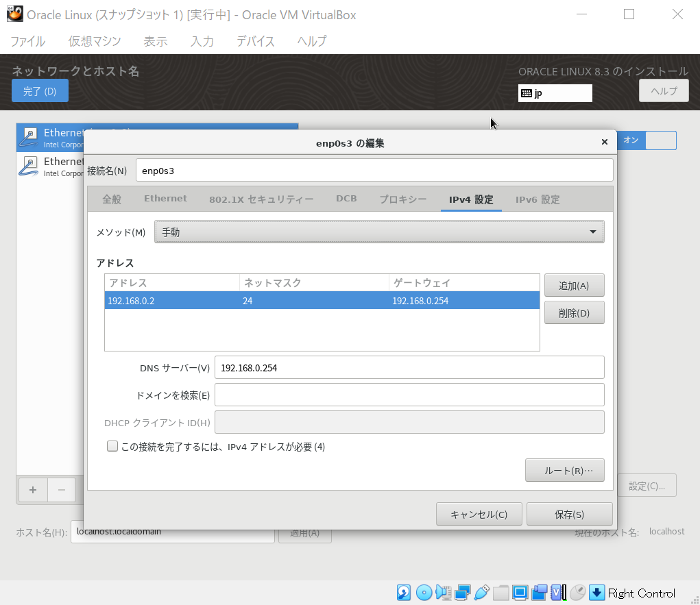Image resolution: width=700 pixels, height=605 pixels.
Task: Click the 完了 (D) button
Action: tap(40, 91)
